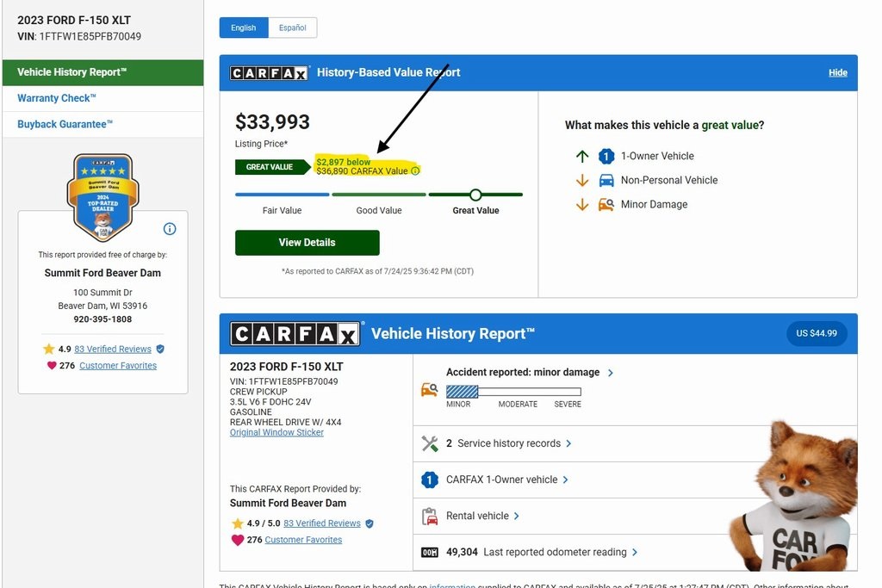Click the CREW PICKUP body type text

click(258, 392)
